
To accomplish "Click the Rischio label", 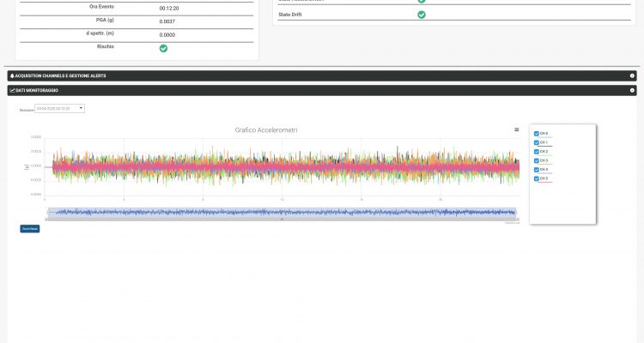I will [106, 46].
